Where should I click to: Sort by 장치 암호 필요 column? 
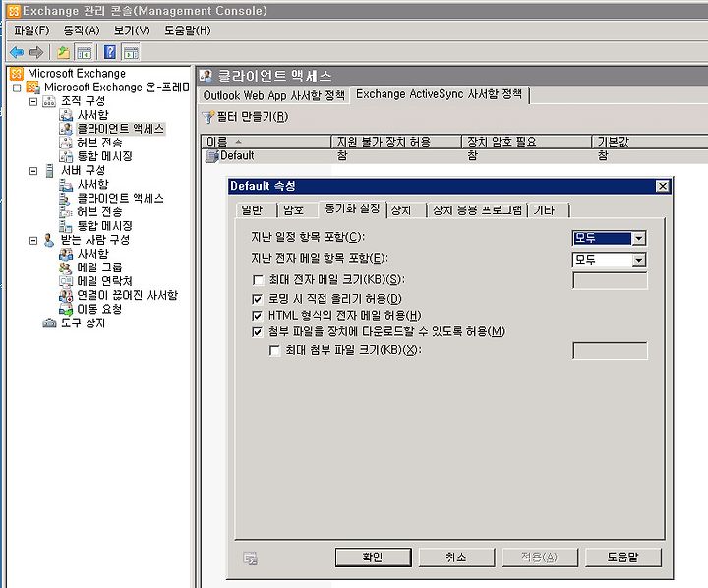[526, 142]
